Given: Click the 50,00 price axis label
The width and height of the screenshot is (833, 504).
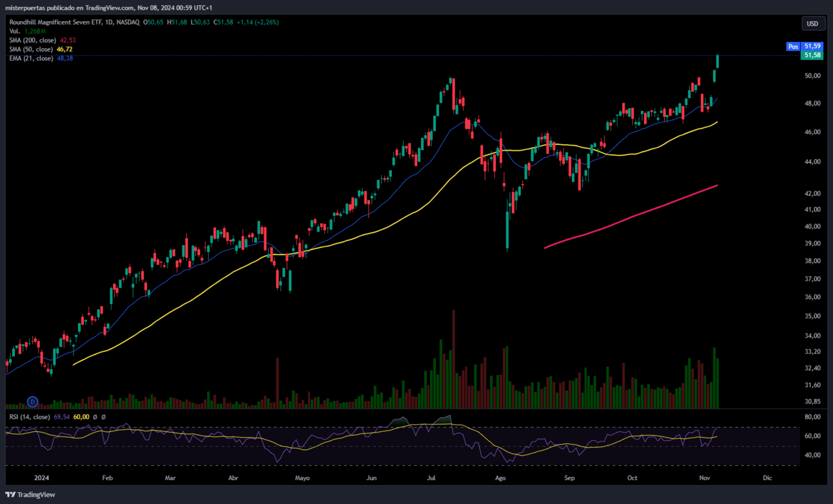Looking at the screenshot, I should (812, 75).
